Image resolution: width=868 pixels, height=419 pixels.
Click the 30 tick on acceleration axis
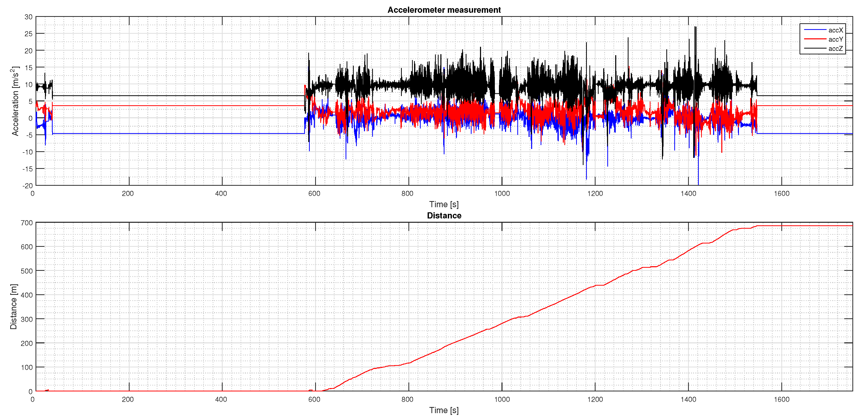click(x=29, y=17)
